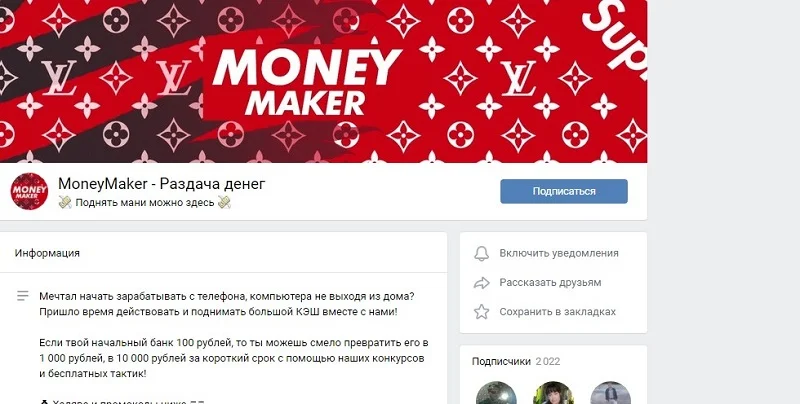
Task: Open the third subscriber avatar
Action: click(610, 393)
